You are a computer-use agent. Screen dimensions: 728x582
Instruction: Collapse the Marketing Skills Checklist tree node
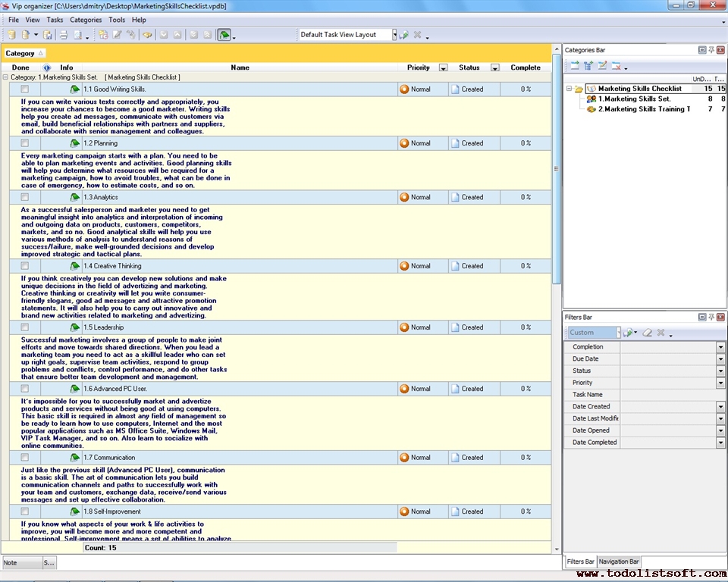569,89
